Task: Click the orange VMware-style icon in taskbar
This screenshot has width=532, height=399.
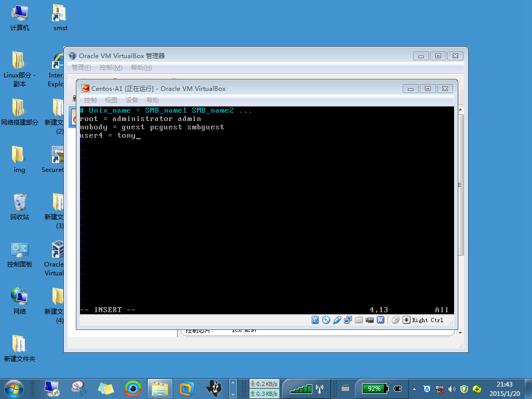Action: (187, 389)
